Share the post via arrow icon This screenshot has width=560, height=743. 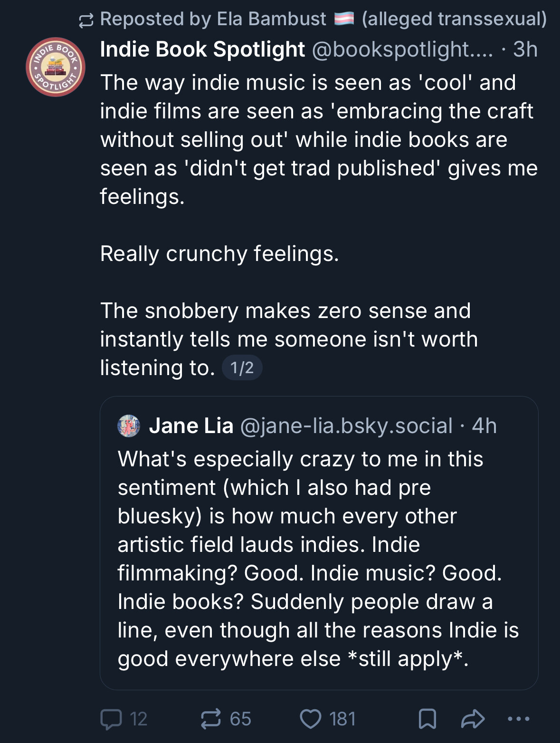[473, 719]
